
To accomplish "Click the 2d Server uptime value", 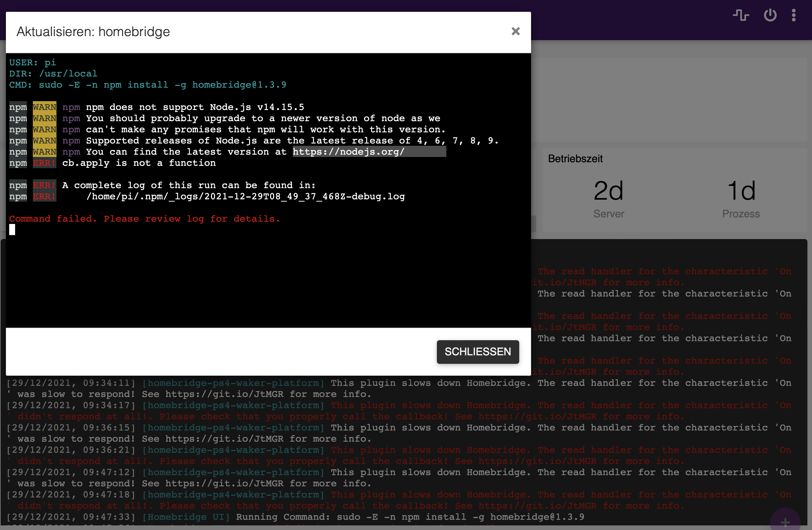I will coord(608,191).
